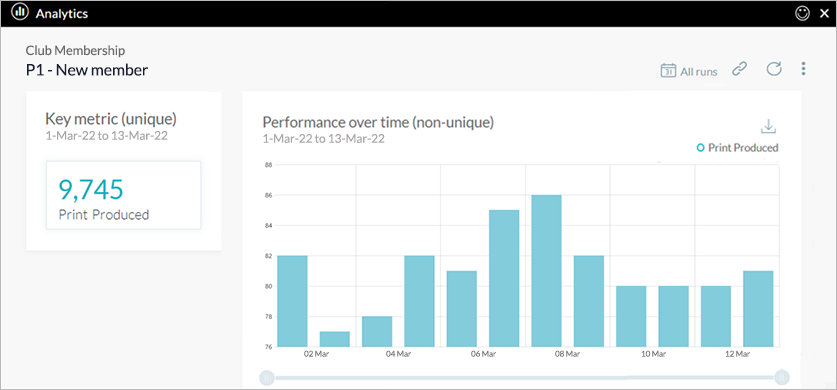Click 'Performance over time (non-unique)' heading
Viewport: 837px width, 390px height.
378,122
